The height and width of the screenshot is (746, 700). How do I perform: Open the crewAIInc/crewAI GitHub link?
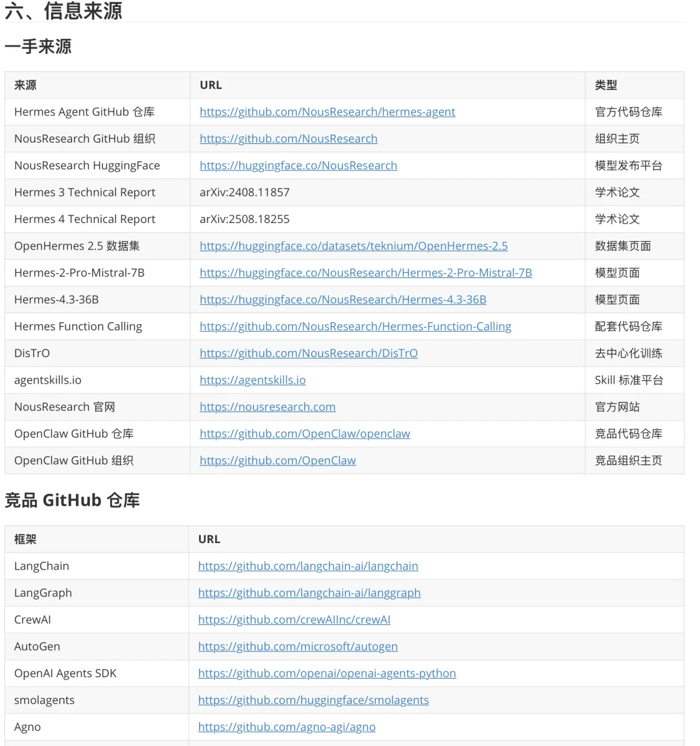[294, 620]
